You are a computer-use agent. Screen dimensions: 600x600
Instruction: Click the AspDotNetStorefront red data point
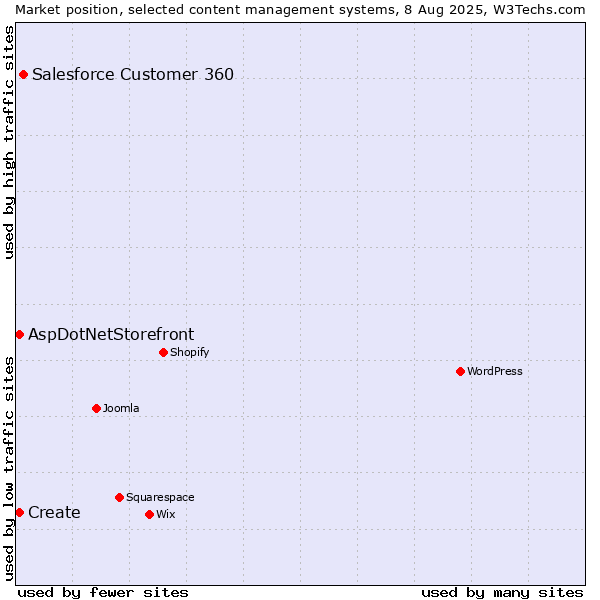coord(20,335)
